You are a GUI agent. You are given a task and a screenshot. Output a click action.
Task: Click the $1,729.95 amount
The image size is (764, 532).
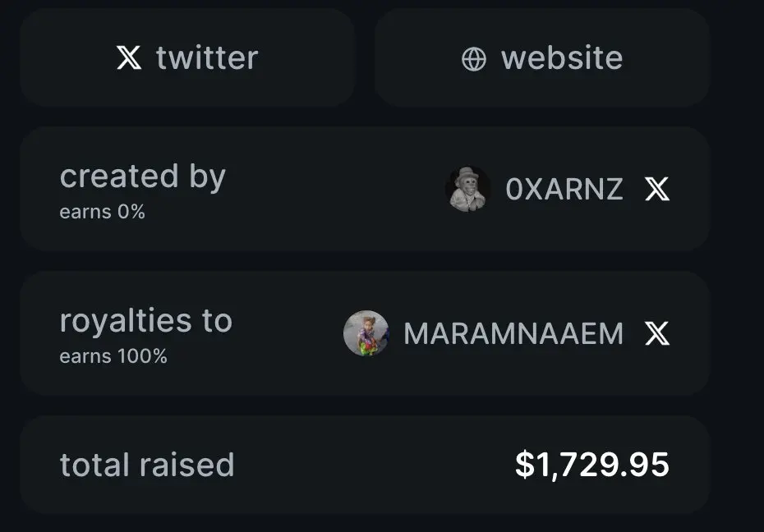click(592, 465)
